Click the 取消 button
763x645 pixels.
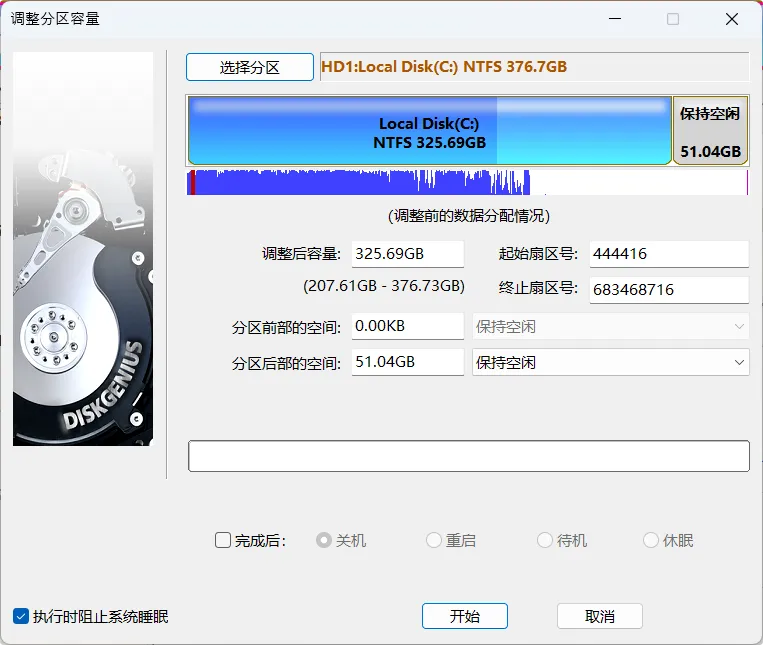600,616
